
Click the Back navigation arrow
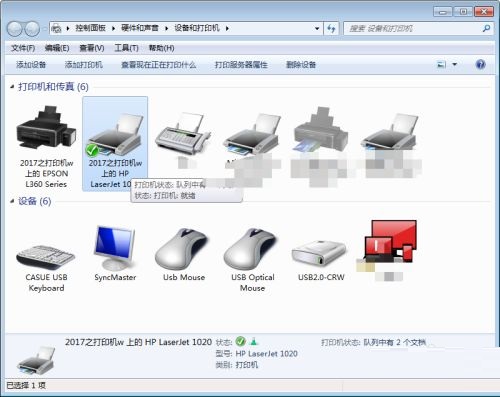coord(15,29)
